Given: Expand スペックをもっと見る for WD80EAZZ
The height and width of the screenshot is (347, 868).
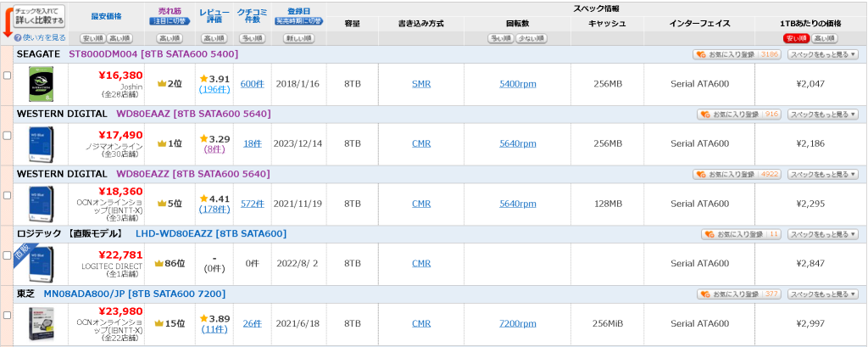Looking at the screenshot, I should 822,174.
